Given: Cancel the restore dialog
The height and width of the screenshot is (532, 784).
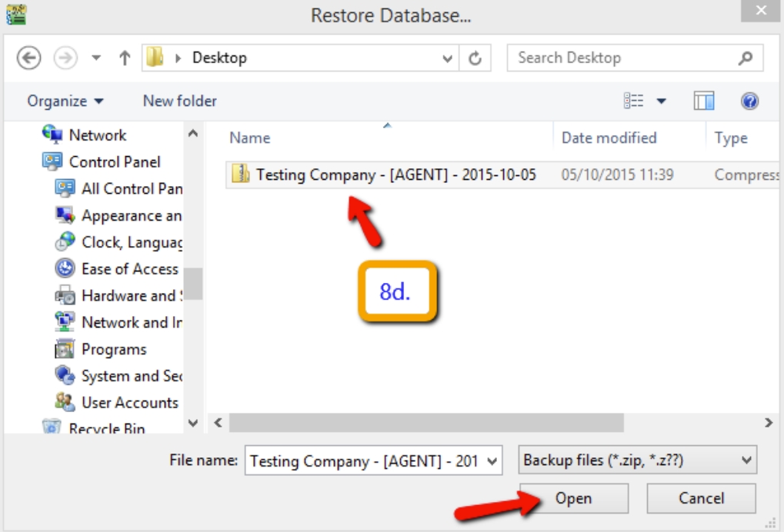Looking at the screenshot, I should (x=699, y=498).
